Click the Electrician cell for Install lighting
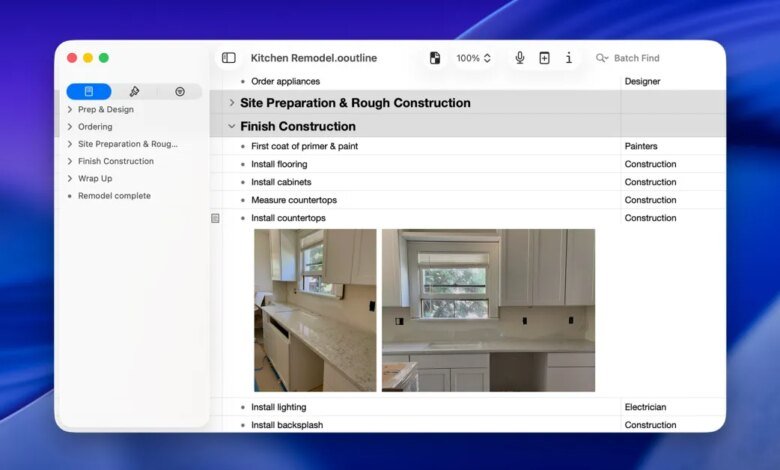The image size is (780, 470). 647,407
